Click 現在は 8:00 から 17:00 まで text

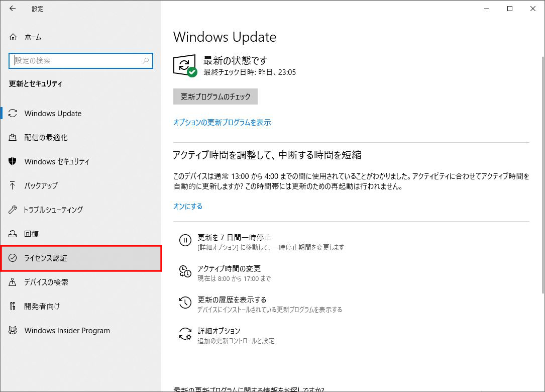click(x=234, y=278)
